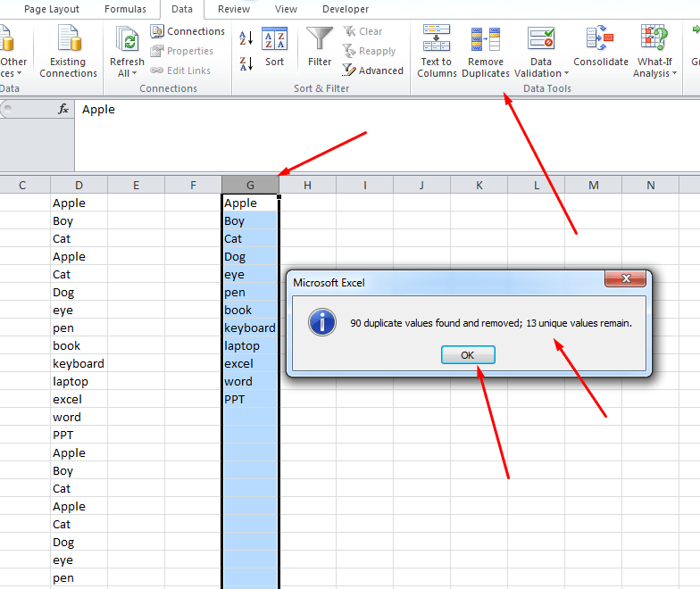Open the Sort dialog icon
Screen dimensions: 700x589
274,38
